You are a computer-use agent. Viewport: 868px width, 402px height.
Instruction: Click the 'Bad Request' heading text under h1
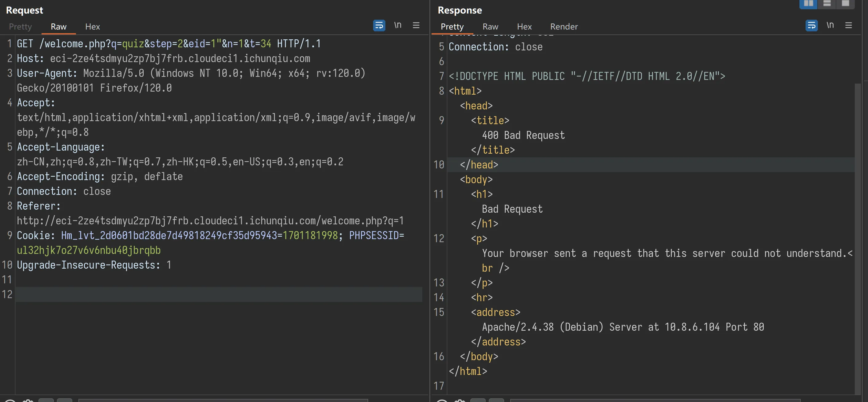point(512,209)
